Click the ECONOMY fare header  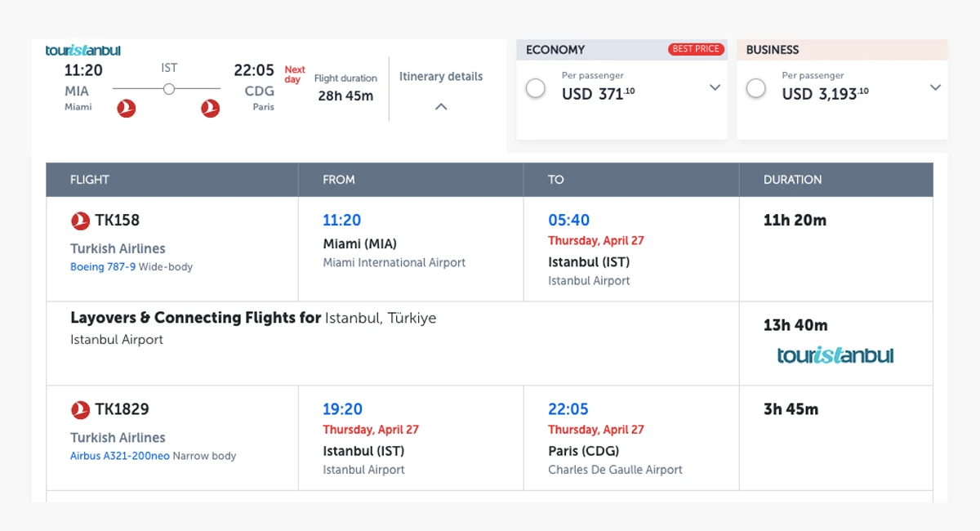point(555,50)
